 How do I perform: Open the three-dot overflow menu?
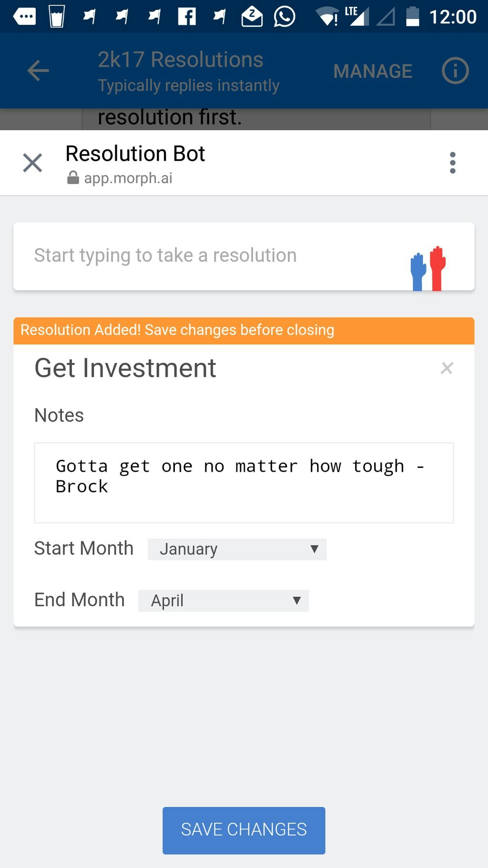(452, 163)
